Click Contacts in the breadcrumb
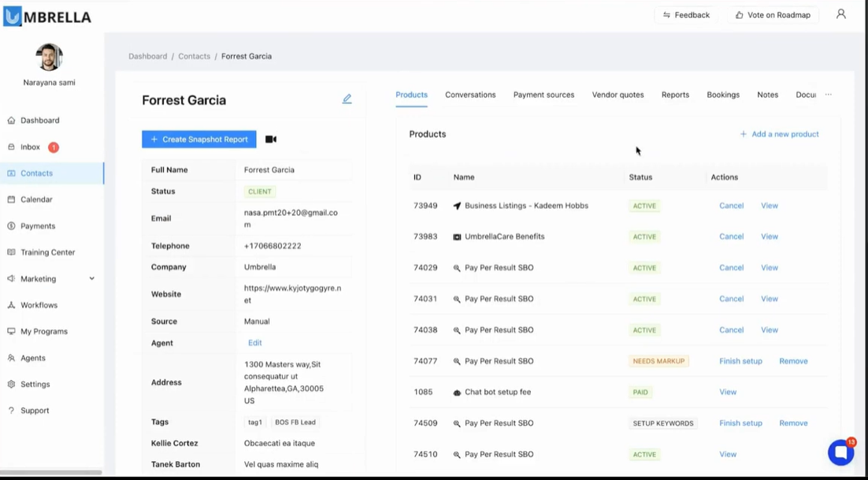The height and width of the screenshot is (480, 868). point(194,56)
